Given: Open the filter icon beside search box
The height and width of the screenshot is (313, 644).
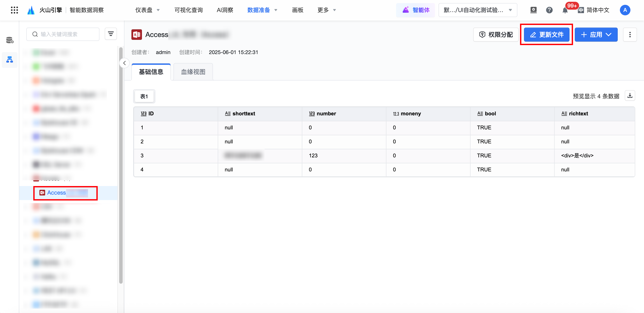Looking at the screenshot, I should [x=111, y=34].
